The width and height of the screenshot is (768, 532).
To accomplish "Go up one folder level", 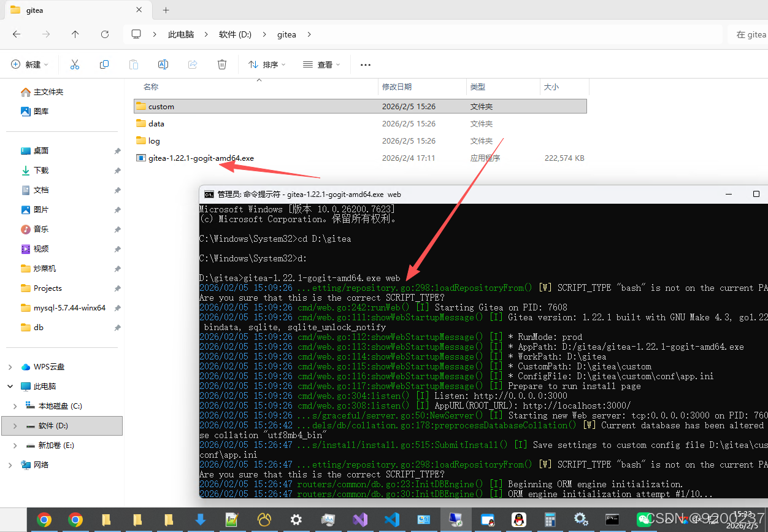I will tap(75, 34).
